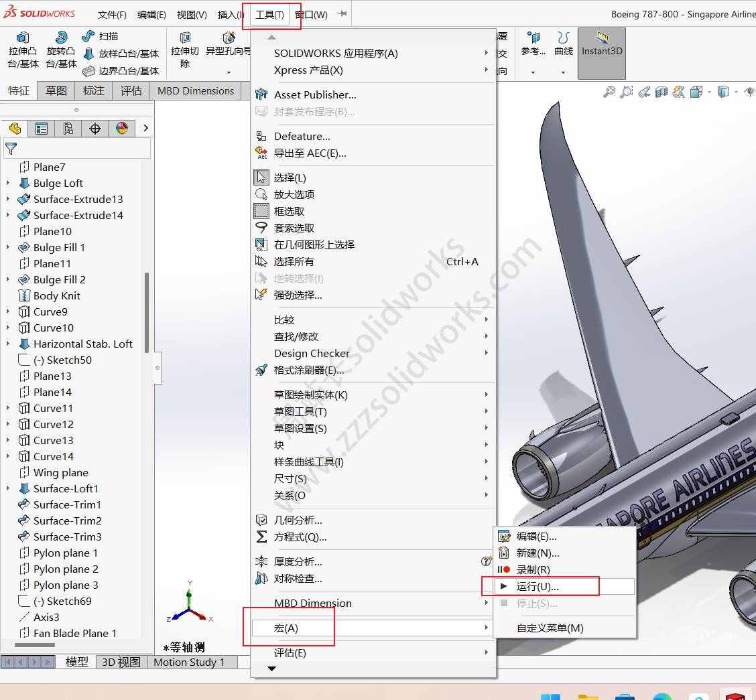Viewport: 756px width, 700px height.
Task: Click the Revolve Boss/Base (旋转凸台/基体) icon
Action: pyautogui.click(x=61, y=37)
